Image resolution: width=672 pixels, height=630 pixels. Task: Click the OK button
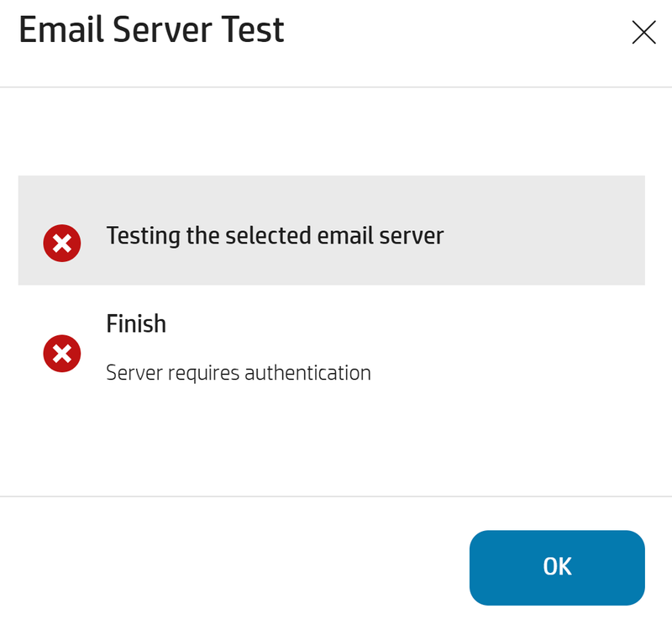pyautogui.click(x=557, y=567)
